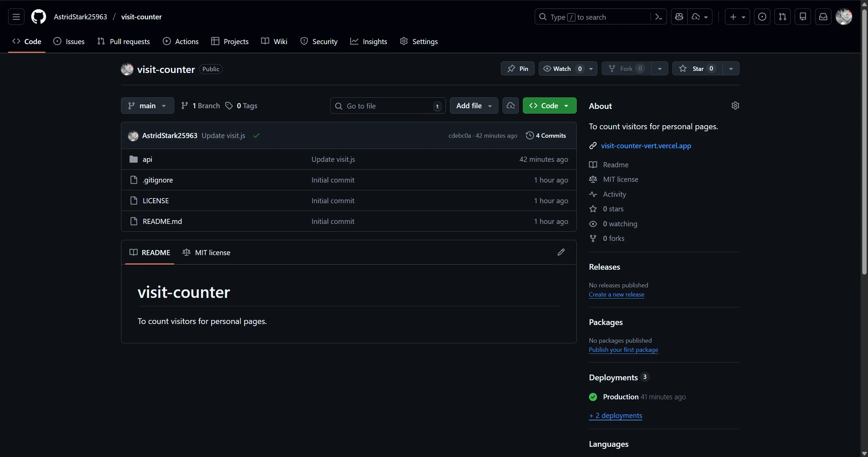Pin this repository to profile
This screenshot has width=868, height=457.
point(518,69)
